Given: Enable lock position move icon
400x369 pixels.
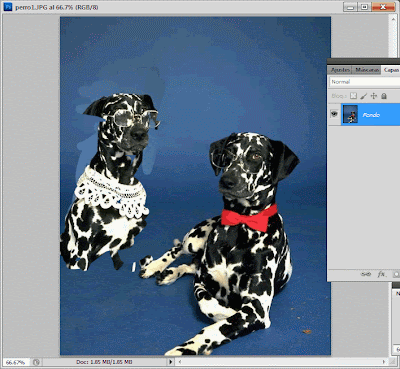Looking at the screenshot, I should pyautogui.click(x=374, y=96).
